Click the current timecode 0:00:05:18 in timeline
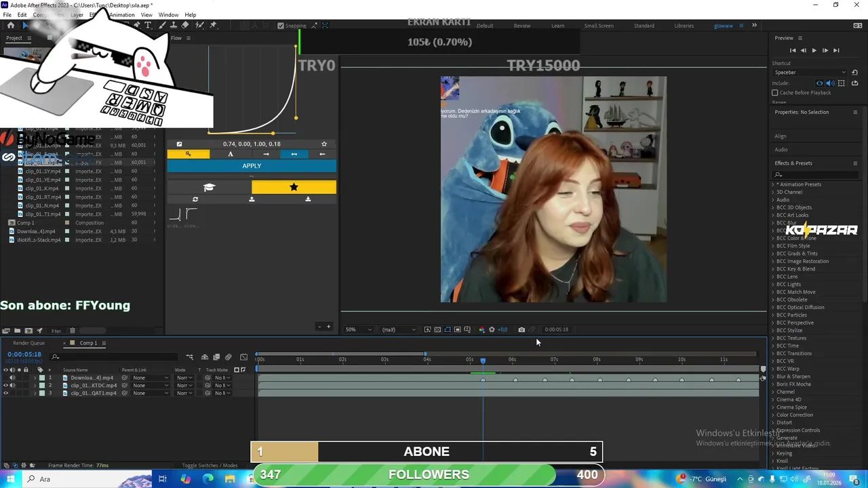Image resolution: width=868 pixels, height=488 pixels. tap(24, 354)
